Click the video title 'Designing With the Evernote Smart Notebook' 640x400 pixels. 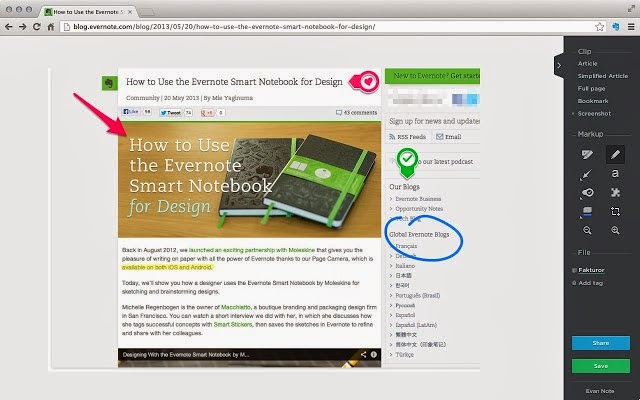186,355
